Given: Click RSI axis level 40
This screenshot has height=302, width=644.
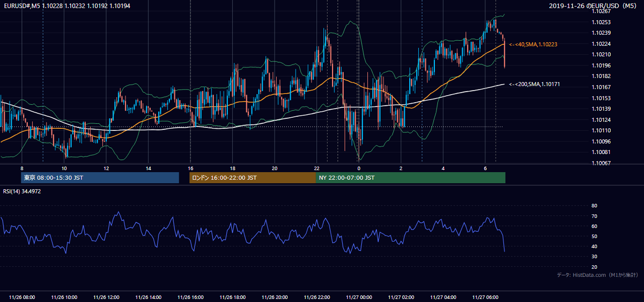Looking at the screenshot, I should point(595,246).
